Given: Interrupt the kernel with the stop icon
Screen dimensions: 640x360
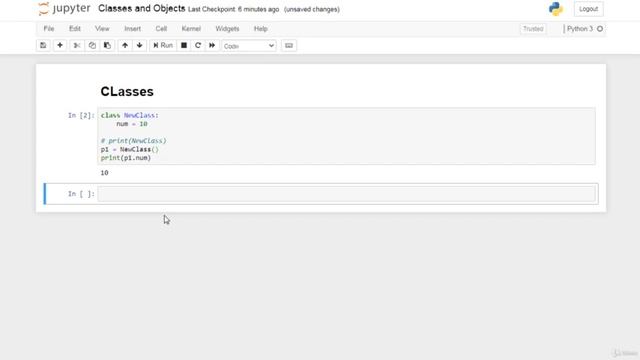Looking at the screenshot, I should point(184,45).
